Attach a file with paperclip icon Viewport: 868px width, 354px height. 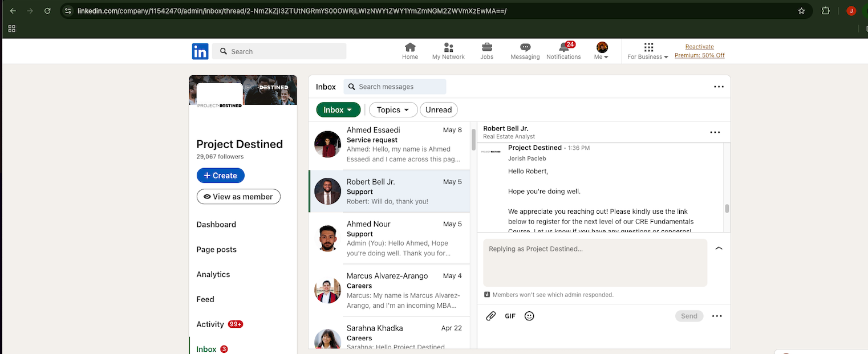tap(491, 316)
